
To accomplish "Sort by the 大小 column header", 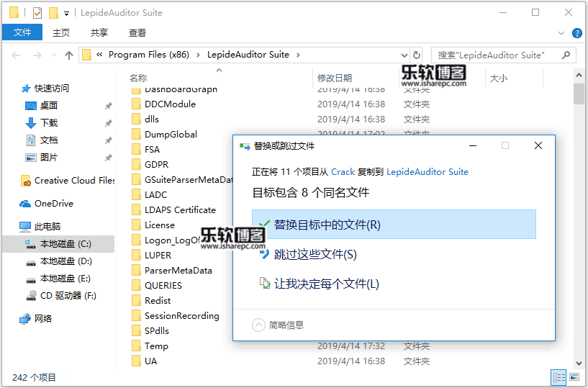I will (x=498, y=78).
